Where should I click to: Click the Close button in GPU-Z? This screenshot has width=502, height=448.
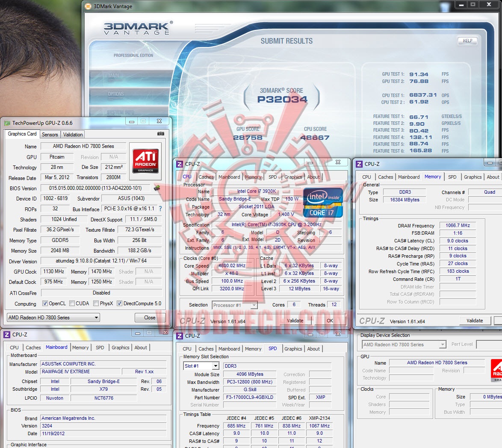click(x=150, y=318)
